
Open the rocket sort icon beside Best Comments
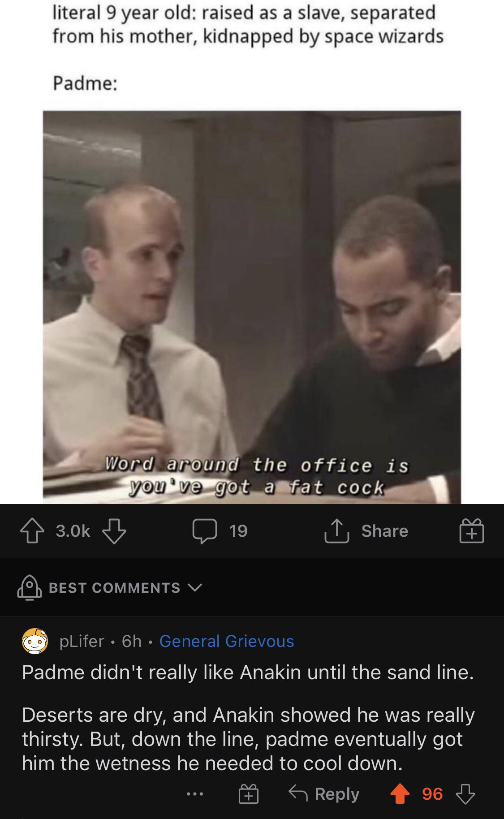pos(30,587)
